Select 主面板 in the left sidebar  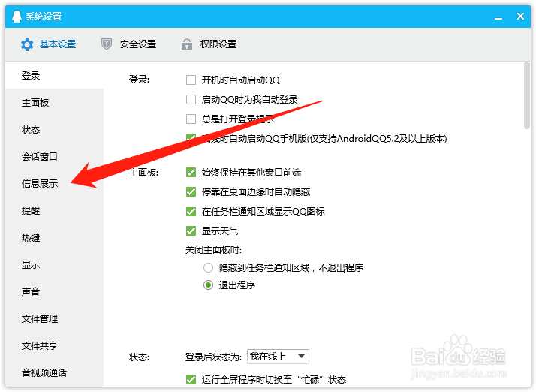click(54, 103)
